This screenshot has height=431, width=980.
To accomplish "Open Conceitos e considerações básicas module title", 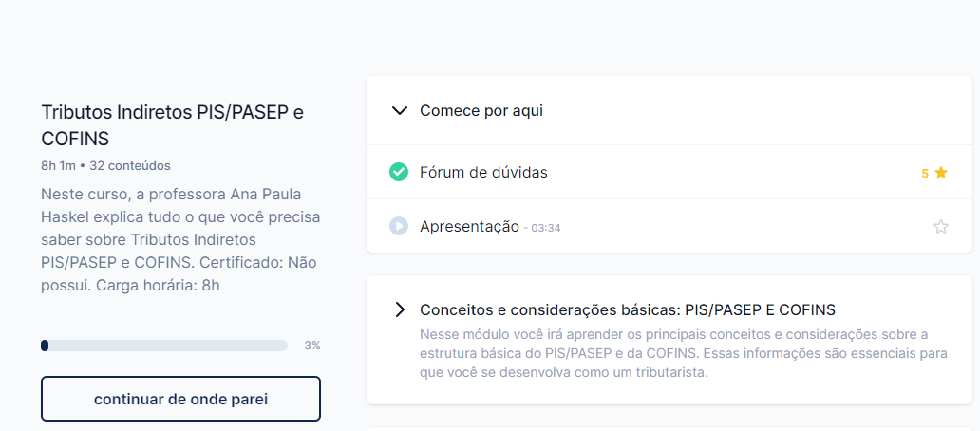I will (628, 309).
